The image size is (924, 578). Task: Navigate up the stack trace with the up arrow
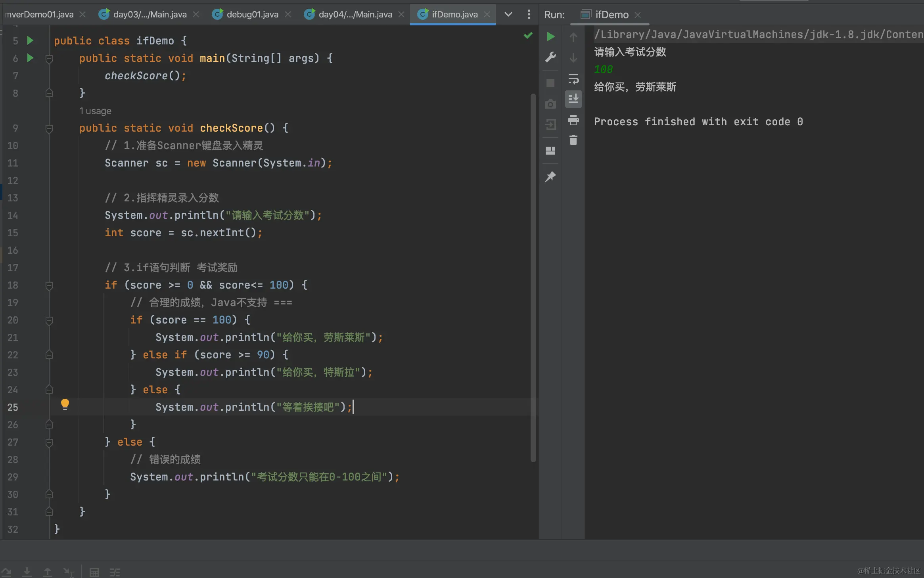pos(573,37)
